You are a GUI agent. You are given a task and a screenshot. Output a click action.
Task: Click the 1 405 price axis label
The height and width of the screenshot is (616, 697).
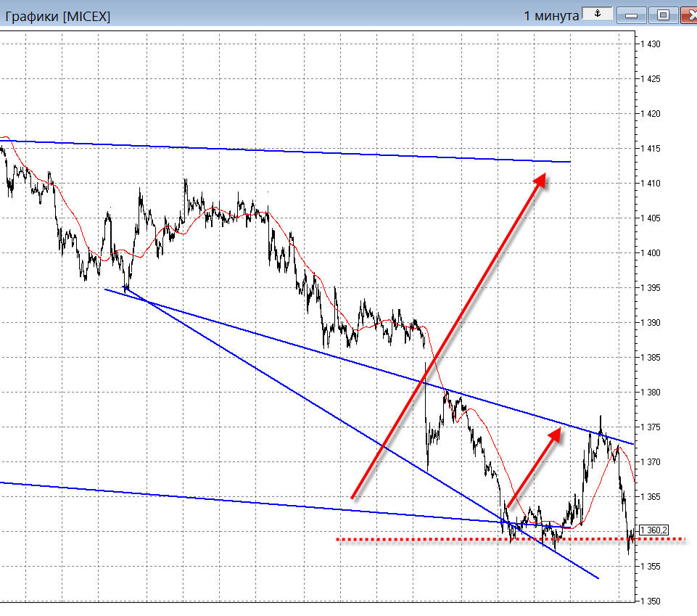tap(651, 218)
